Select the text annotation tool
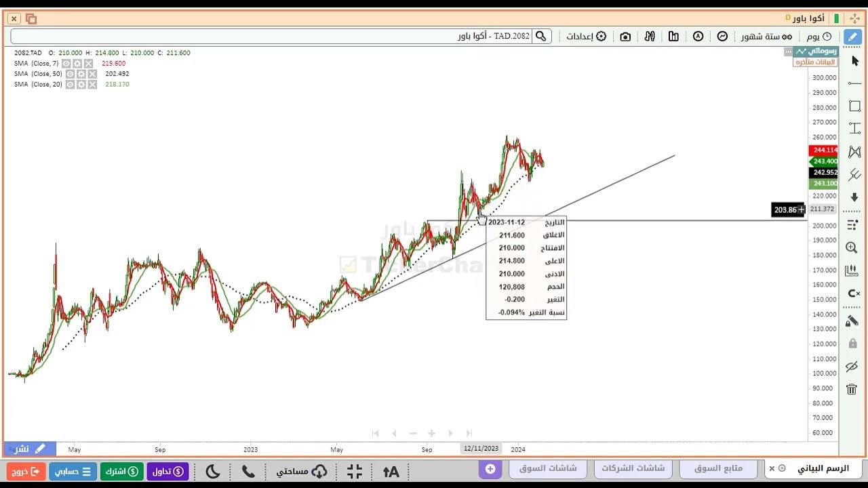The width and height of the screenshot is (868, 488). pos(854,129)
